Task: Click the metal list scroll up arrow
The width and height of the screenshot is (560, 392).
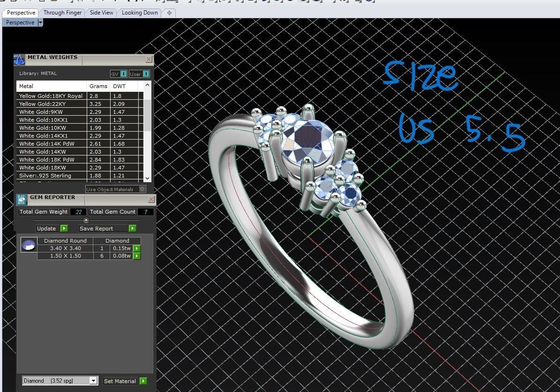Action: point(147,85)
